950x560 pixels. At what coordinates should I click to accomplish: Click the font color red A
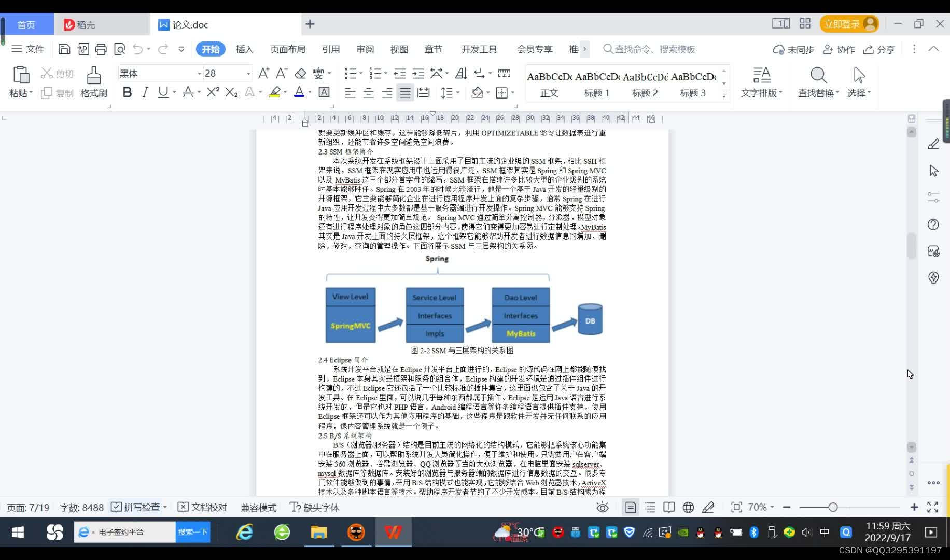299,92
